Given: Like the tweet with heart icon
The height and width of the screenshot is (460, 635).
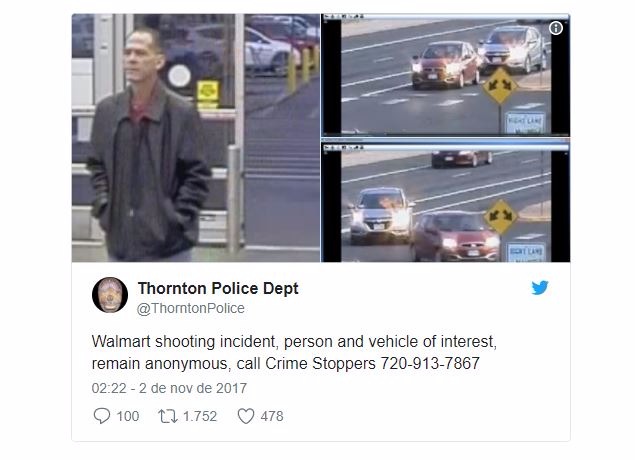Looking at the screenshot, I should point(246,416).
